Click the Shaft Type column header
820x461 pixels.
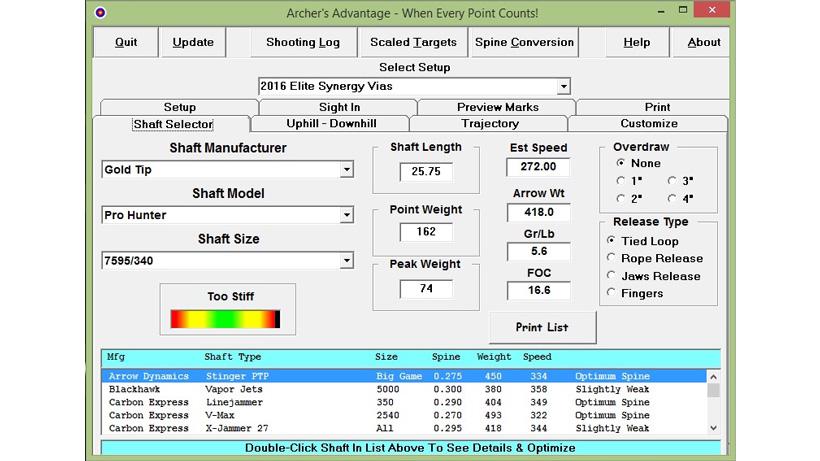pyautogui.click(x=232, y=356)
